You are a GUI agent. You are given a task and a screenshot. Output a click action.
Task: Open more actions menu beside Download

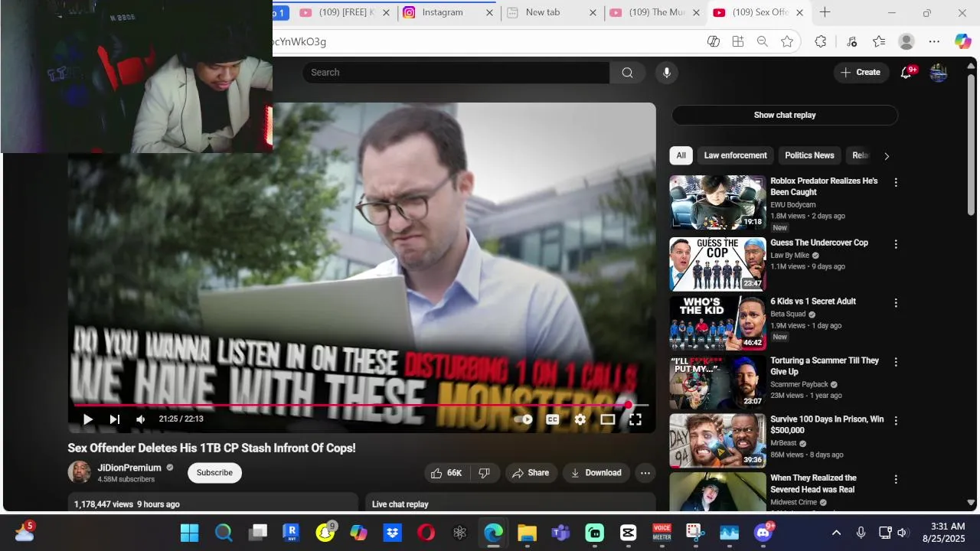pos(645,473)
